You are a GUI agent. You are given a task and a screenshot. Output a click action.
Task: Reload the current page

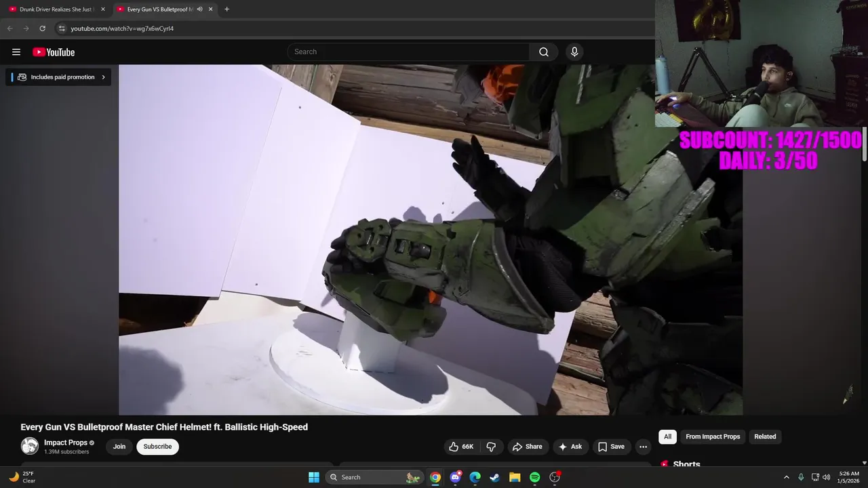tap(42, 28)
